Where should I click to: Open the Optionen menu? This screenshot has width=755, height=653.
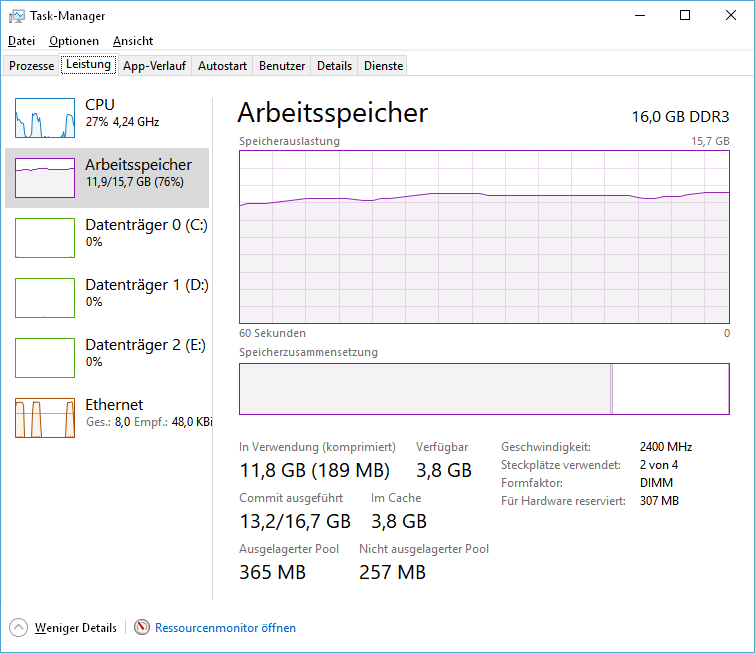pyautogui.click(x=74, y=41)
